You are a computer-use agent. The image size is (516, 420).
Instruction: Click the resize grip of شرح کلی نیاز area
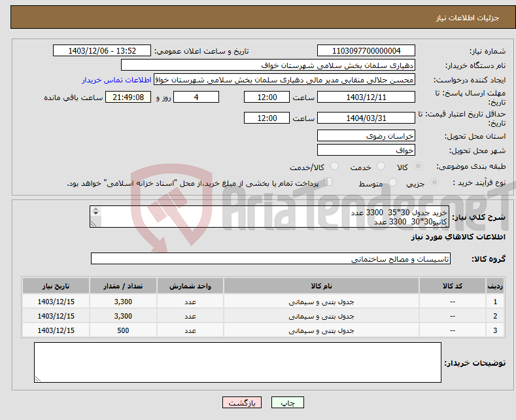[93, 224]
